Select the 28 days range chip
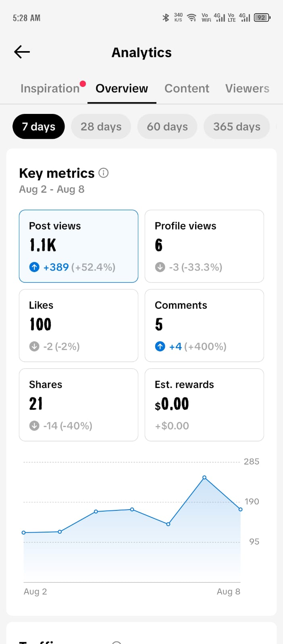The image size is (283, 644). pyautogui.click(x=101, y=126)
